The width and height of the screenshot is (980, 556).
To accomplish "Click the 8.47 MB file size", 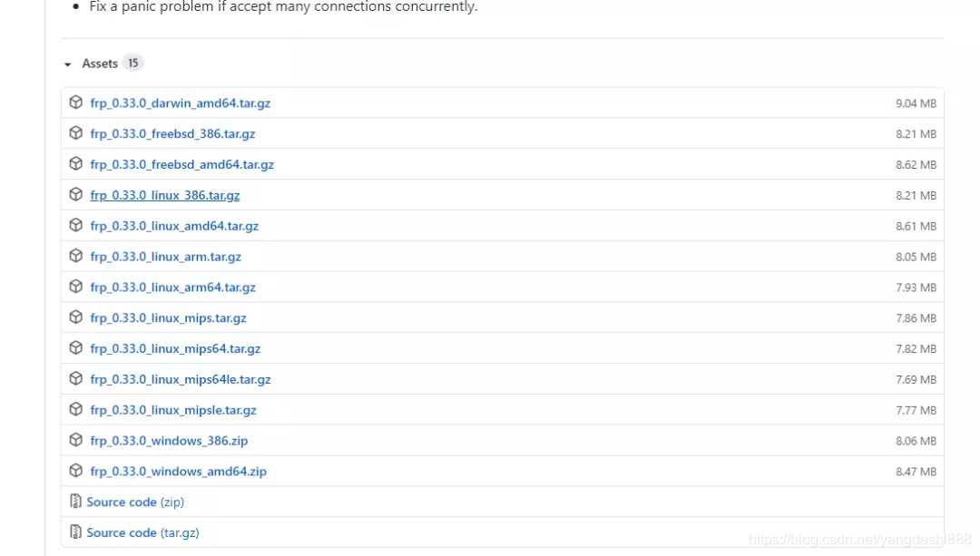I will click(916, 471).
